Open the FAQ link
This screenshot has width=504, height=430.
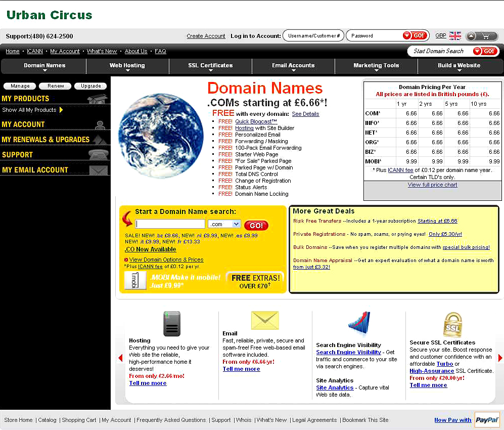coord(160,51)
